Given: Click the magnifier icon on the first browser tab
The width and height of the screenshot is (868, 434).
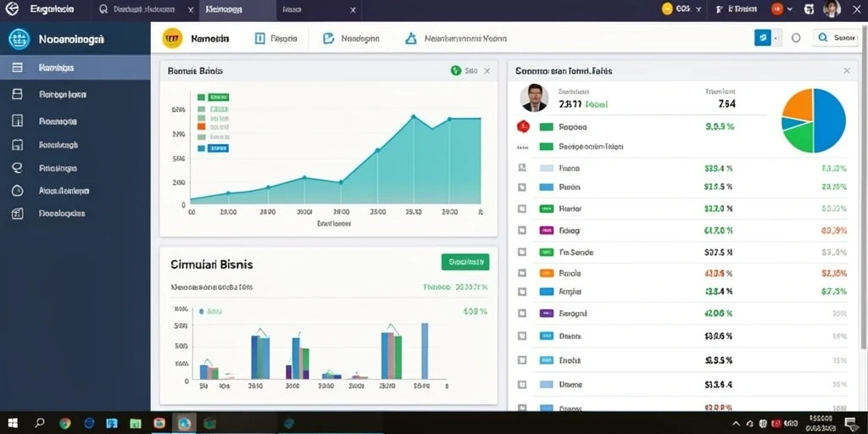Looking at the screenshot, I should pos(103,9).
